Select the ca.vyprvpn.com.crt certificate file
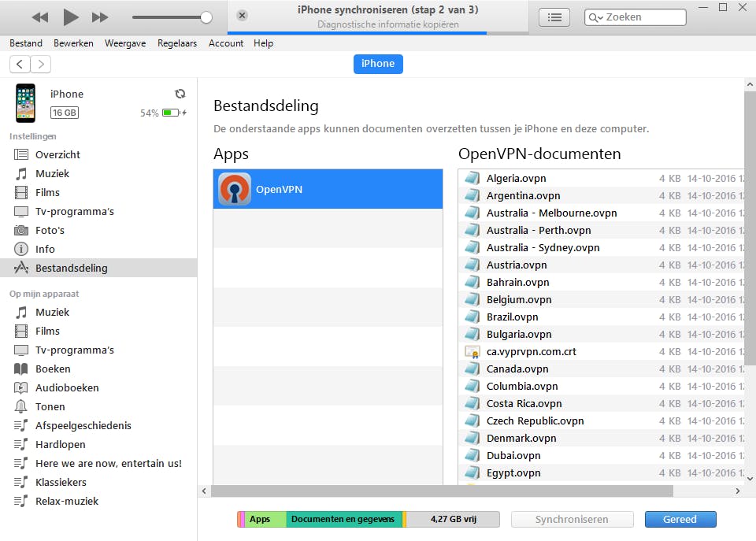 pos(602,352)
